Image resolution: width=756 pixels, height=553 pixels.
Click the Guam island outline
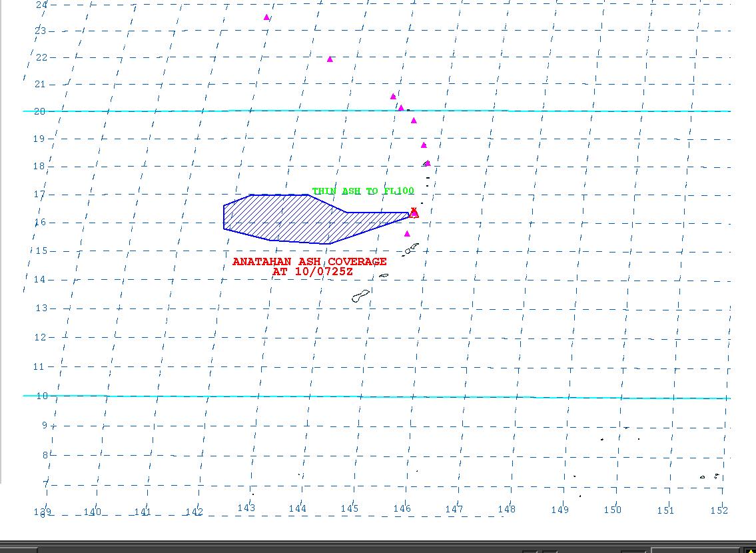(360, 296)
